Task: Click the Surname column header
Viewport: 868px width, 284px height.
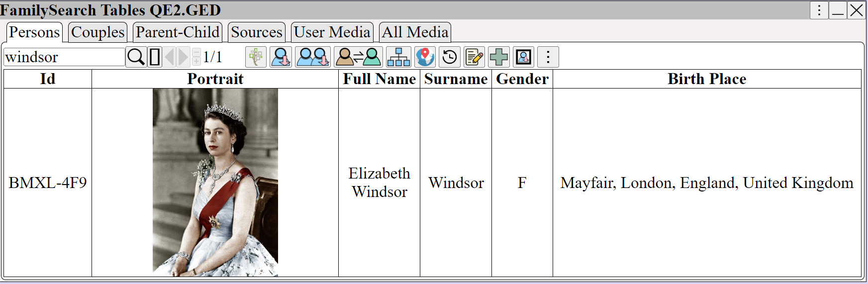Action: coord(456,79)
